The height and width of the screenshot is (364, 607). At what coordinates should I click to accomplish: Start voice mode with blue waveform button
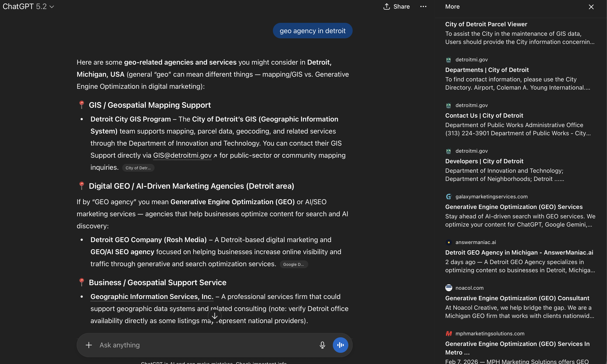tap(340, 345)
